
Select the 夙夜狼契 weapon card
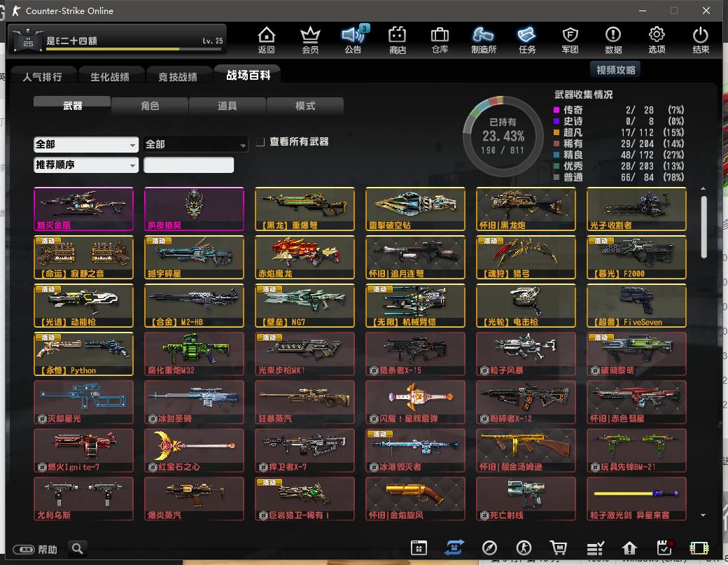point(194,209)
